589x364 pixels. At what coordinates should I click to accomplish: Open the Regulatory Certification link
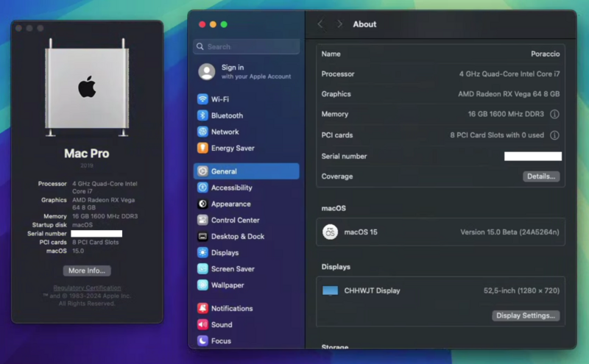87,288
